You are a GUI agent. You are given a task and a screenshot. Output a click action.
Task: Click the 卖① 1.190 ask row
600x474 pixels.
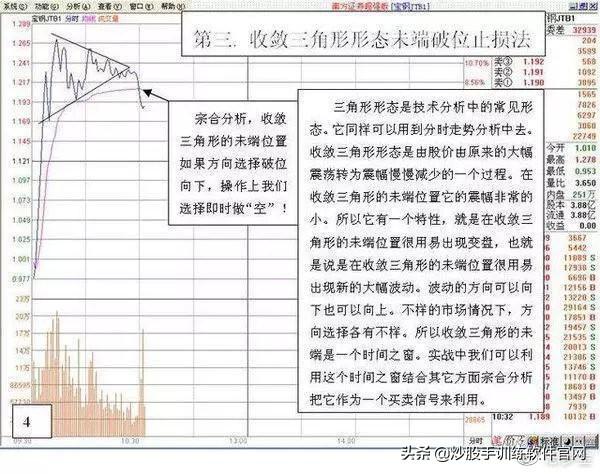click(x=545, y=82)
